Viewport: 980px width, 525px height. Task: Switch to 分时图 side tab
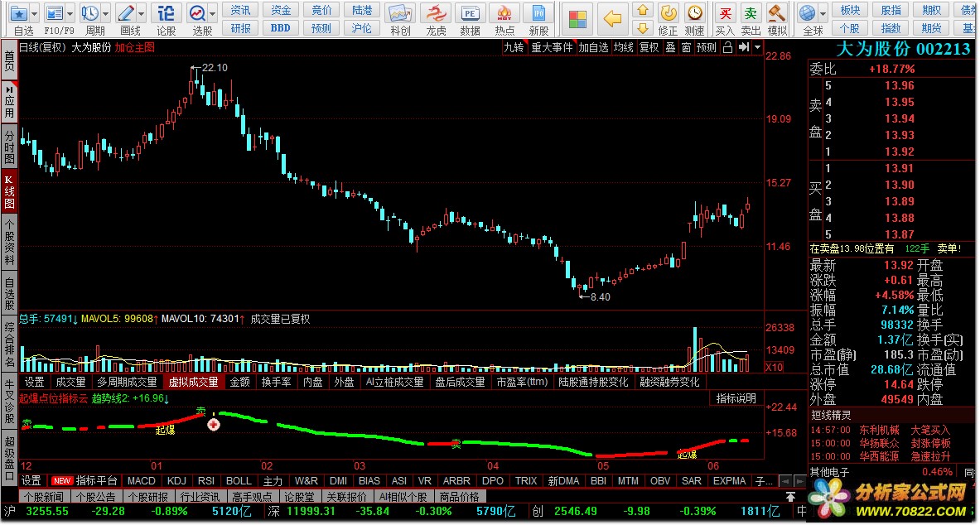coord(9,146)
